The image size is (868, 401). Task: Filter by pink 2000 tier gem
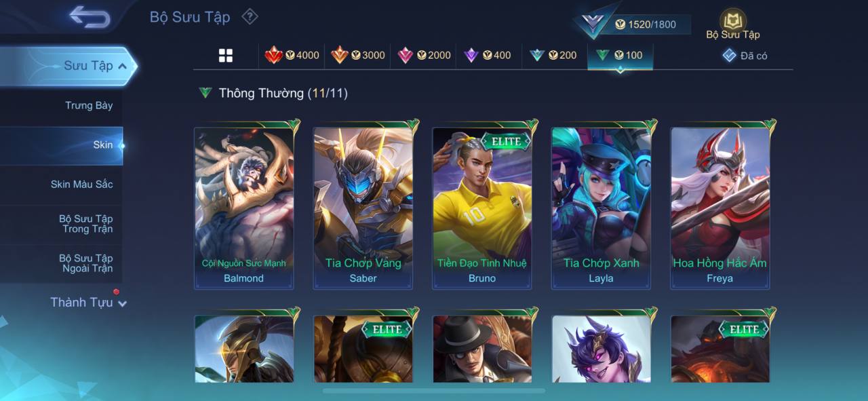point(424,55)
